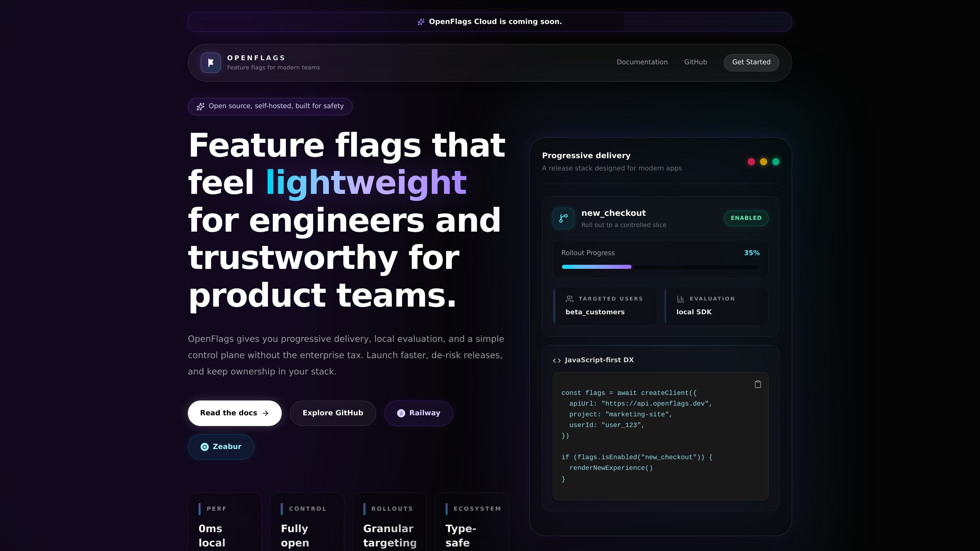Click the Get Started button
This screenshot has width=980, height=551.
751,62
